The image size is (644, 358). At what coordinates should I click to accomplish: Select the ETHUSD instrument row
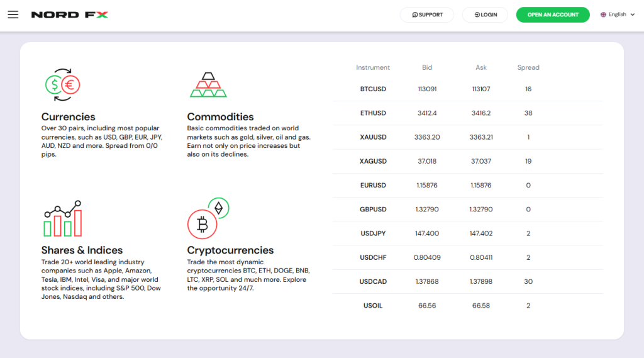pyautogui.click(x=468, y=113)
